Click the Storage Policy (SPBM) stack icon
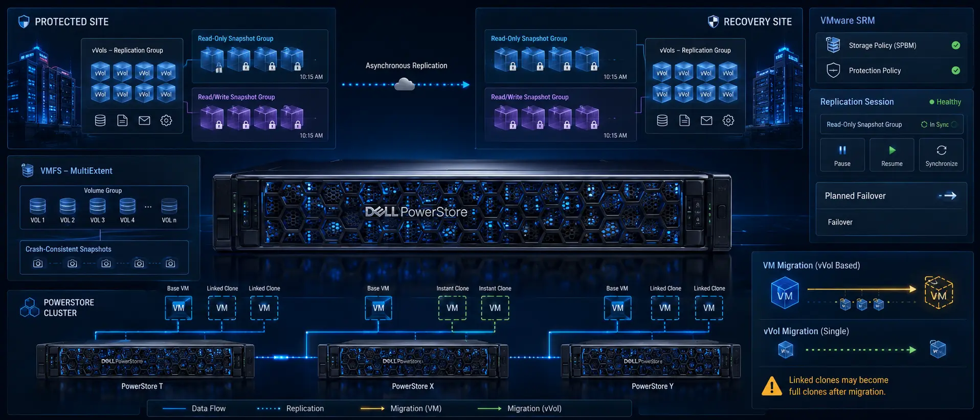This screenshot has height=420, width=980. tap(833, 45)
